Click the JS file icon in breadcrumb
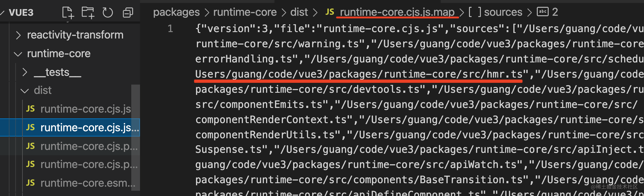The height and width of the screenshot is (196, 644). (330, 12)
